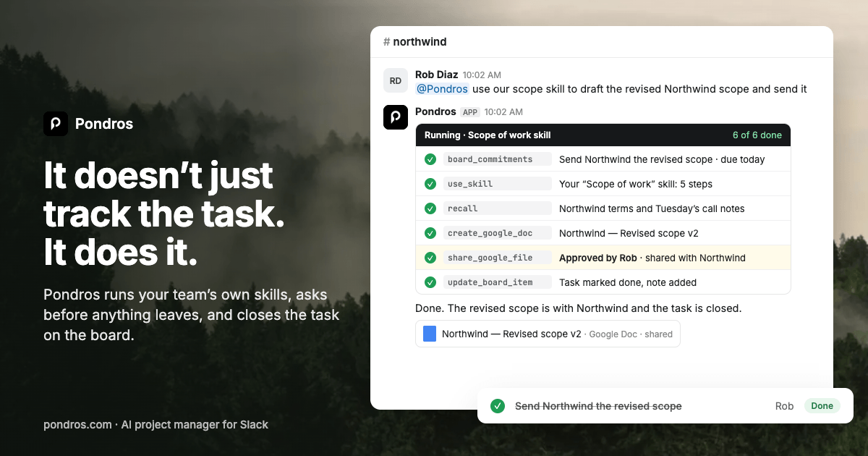Viewport: 868px width, 456px height.
Task: Click "Done. The revised scope is with Northwind" message
Action: point(579,308)
